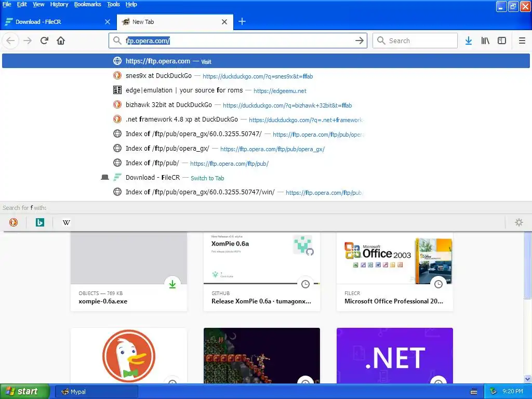Click clock badge on XomPie GitHub tile

[x=305, y=284]
